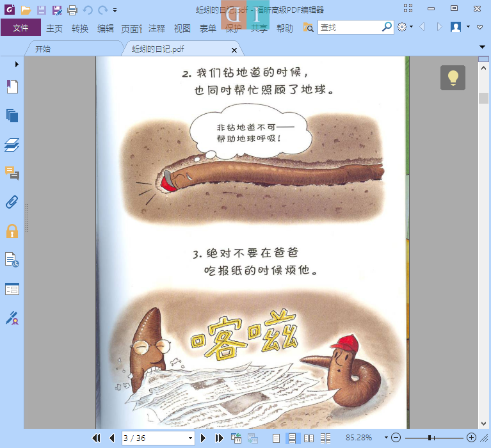Toggle full screen ribbon mode icon
The height and width of the screenshot is (448, 491).
click(x=408, y=8)
